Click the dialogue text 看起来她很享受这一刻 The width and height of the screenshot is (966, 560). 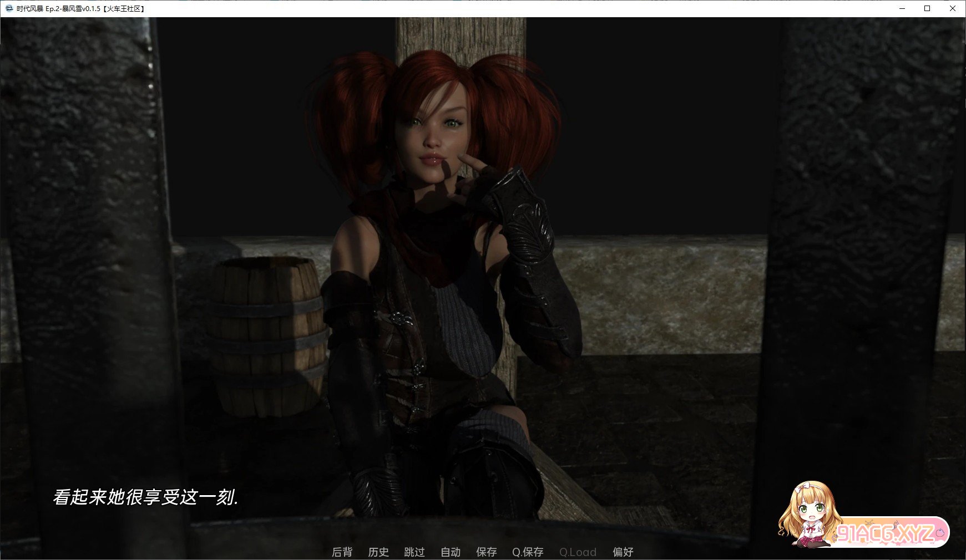click(x=145, y=497)
